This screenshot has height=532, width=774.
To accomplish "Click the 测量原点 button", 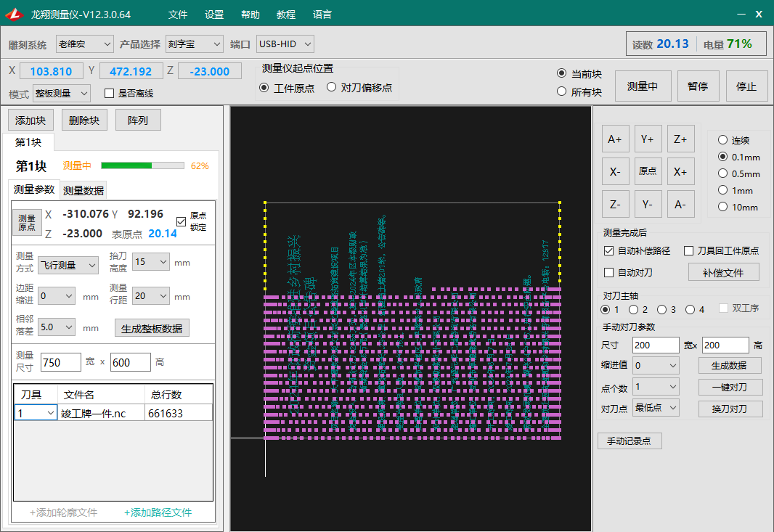I will coord(27,223).
